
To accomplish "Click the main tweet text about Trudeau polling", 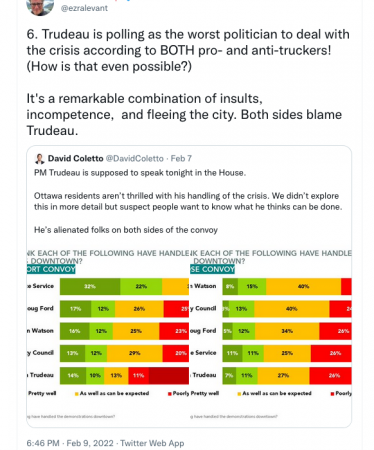I will coord(188,82).
